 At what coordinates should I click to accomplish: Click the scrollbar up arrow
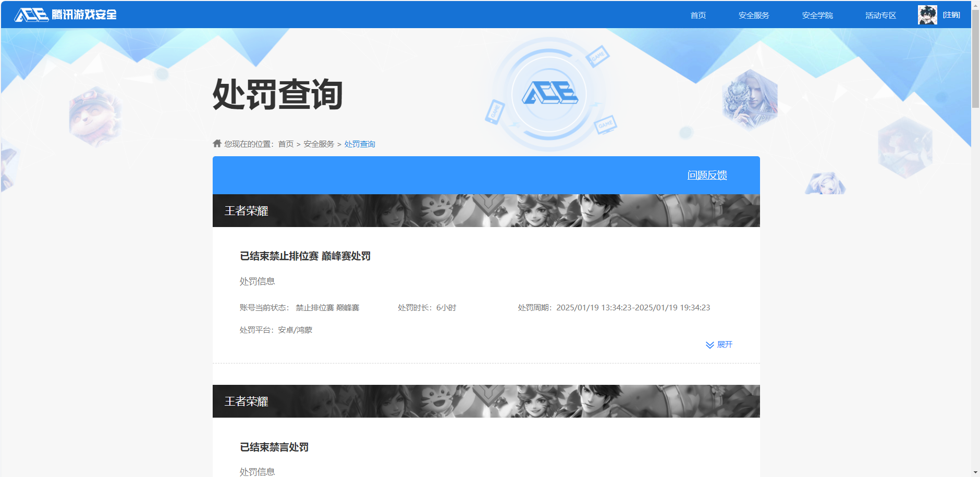[975, 5]
